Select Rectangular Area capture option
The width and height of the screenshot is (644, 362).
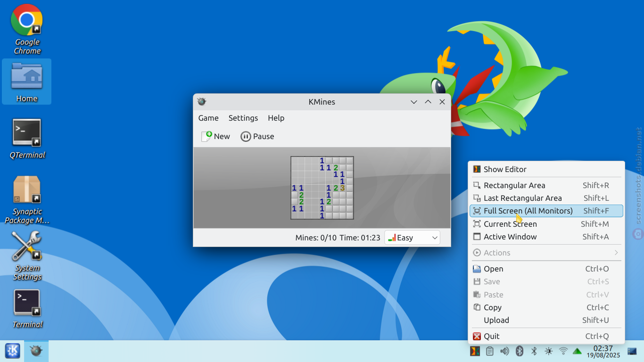pyautogui.click(x=546, y=185)
